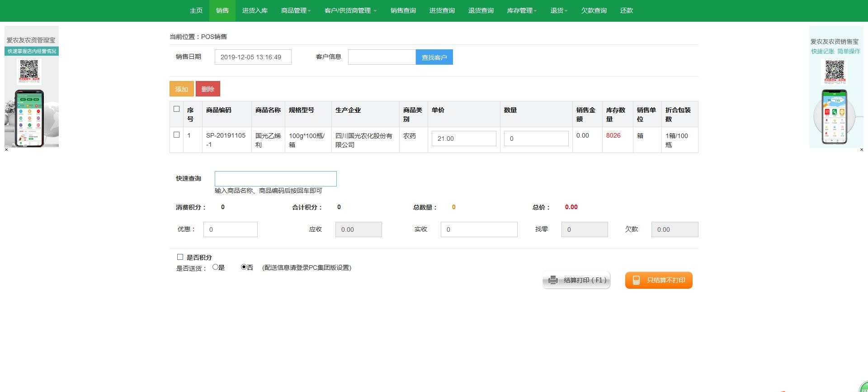This screenshot has height=392, width=868.
Task: Go to 进货入库 page
Action: (x=255, y=10)
